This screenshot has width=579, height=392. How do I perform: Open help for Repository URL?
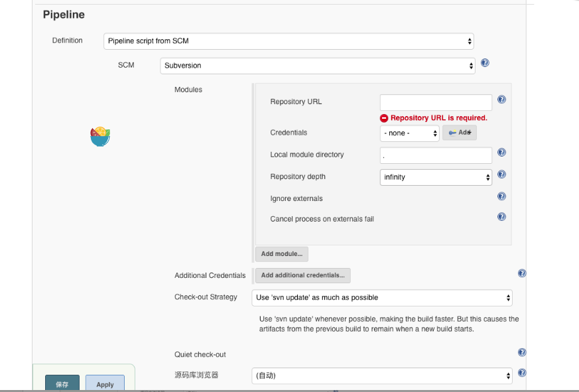pos(501,99)
